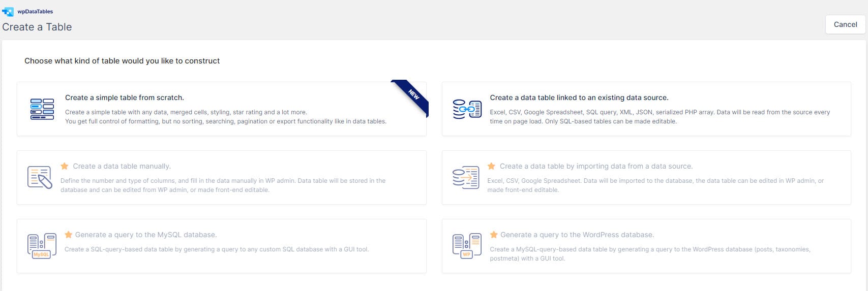
Task: Click star beside importing data from data source
Action: pos(491,166)
